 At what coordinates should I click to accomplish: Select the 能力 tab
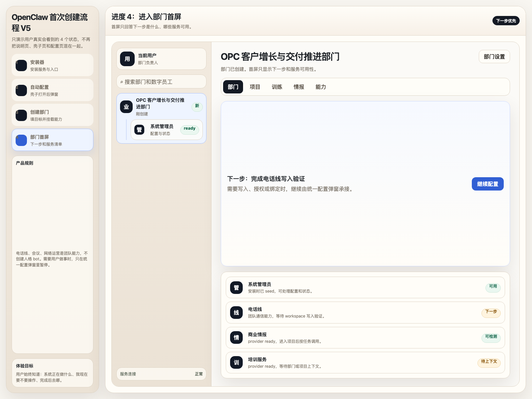pyautogui.click(x=321, y=87)
